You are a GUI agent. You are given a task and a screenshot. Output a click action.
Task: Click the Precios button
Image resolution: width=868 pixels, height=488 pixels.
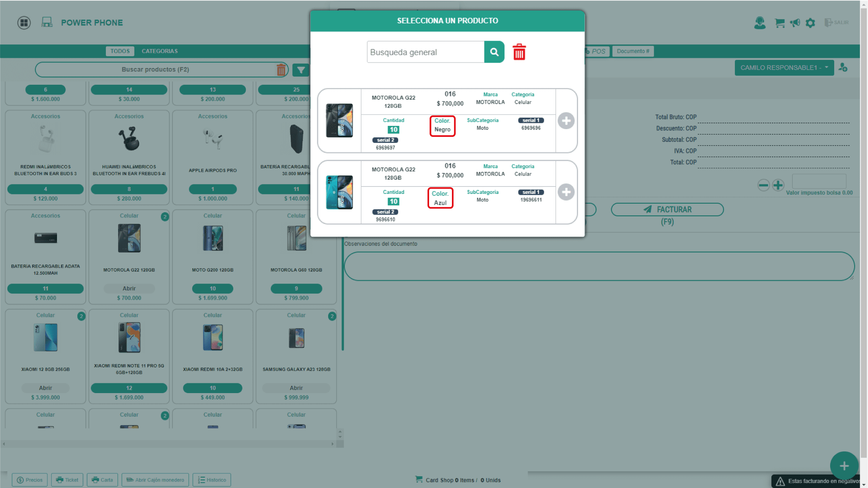(30, 480)
